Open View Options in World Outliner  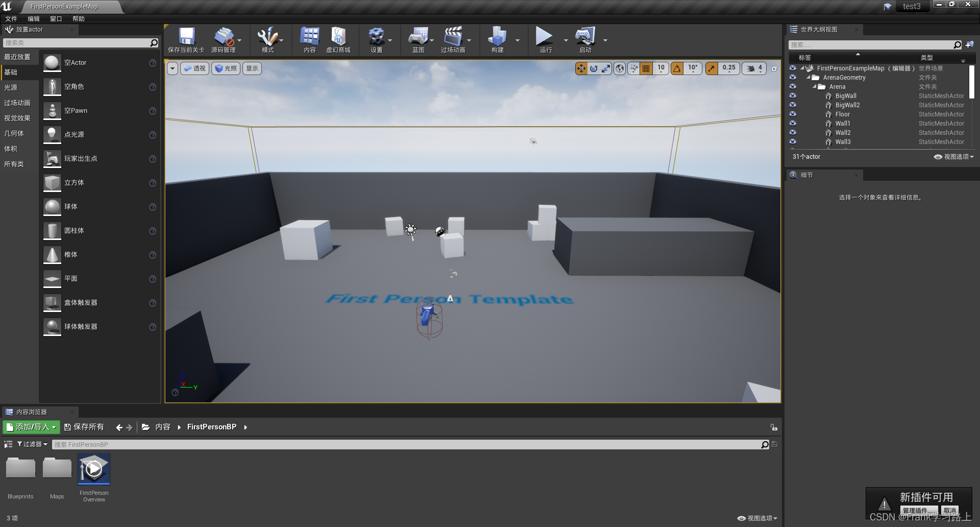pos(954,157)
